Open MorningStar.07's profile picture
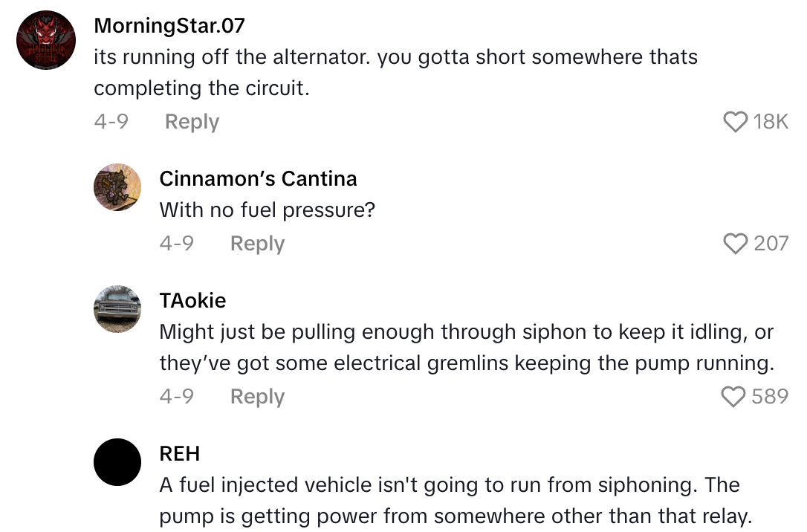This screenshot has height=532, width=807. point(46,41)
